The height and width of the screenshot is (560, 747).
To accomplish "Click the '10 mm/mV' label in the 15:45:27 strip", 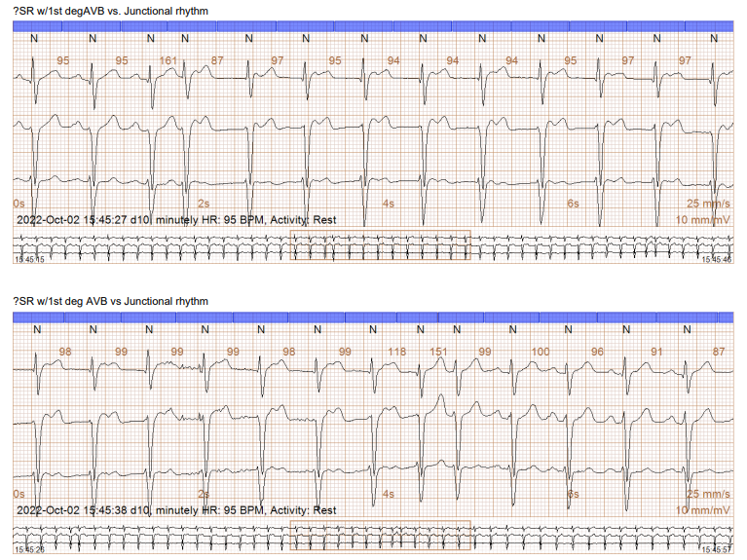I will point(703,220).
